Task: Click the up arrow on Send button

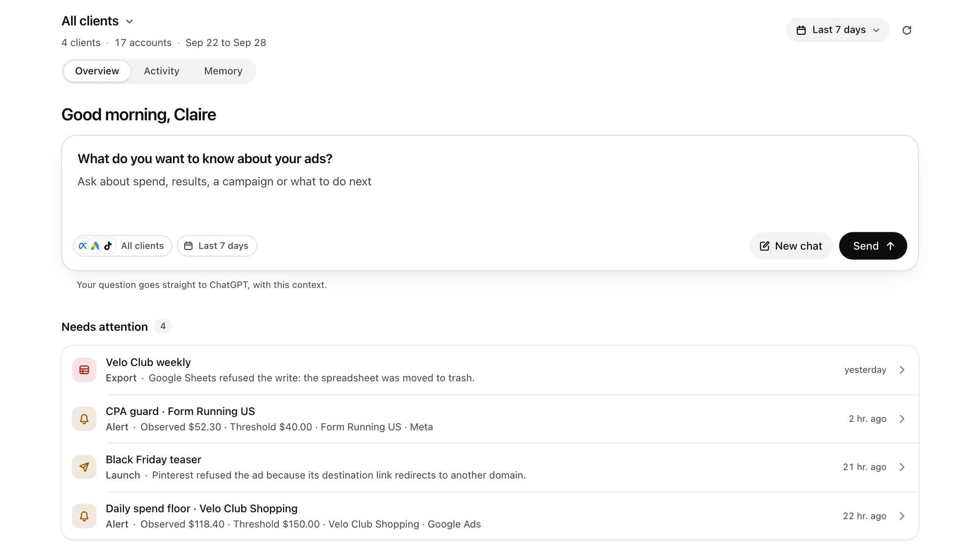Action: 890,246
